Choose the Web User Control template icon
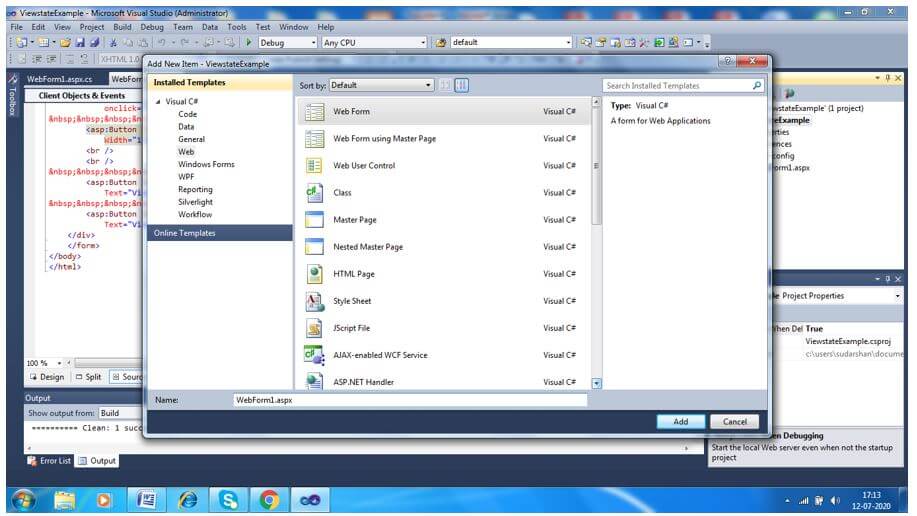This screenshot has height=516, width=917. pos(314,166)
